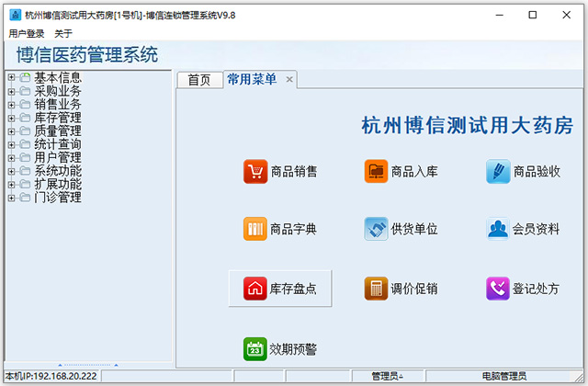Screen dimensions: 588x386
Task: Open the 库存盘点 red house icon
Action: click(x=255, y=289)
